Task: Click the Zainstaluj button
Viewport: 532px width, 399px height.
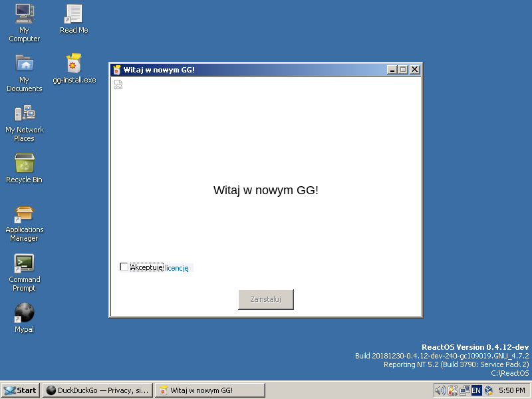Action: (266, 299)
